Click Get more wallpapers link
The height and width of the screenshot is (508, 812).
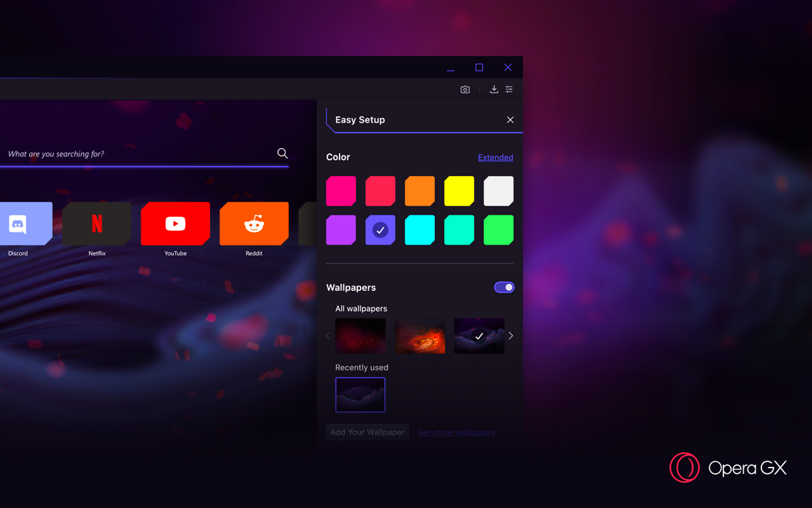[457, 432]
